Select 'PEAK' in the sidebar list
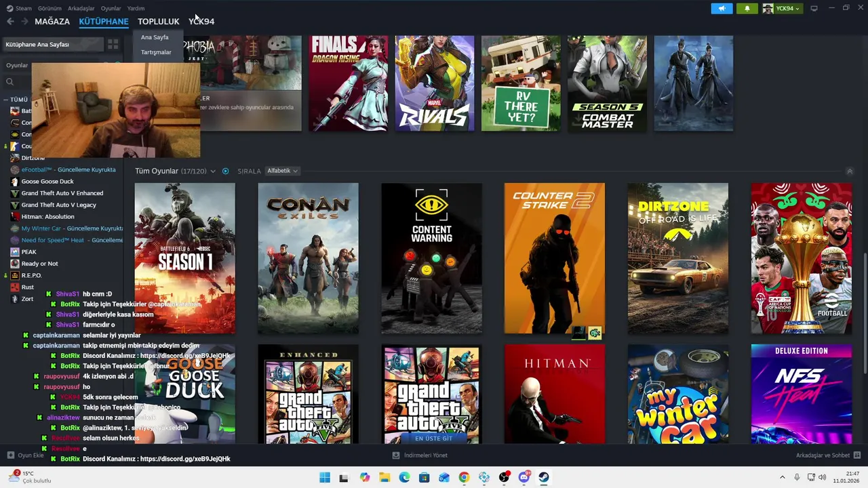The width and height of the screenshot is (868, 488). pyautogui.click(x=28, y=252)
